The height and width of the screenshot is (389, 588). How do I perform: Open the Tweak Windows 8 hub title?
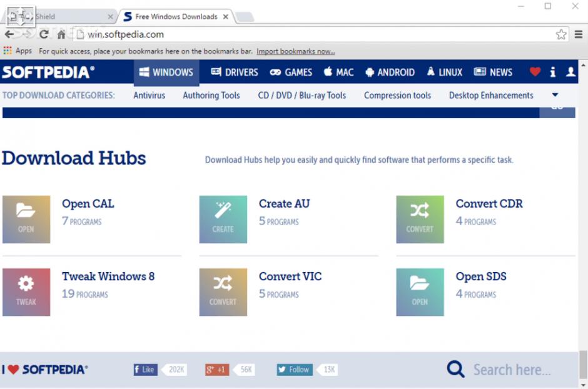click(x=108, y=276)
